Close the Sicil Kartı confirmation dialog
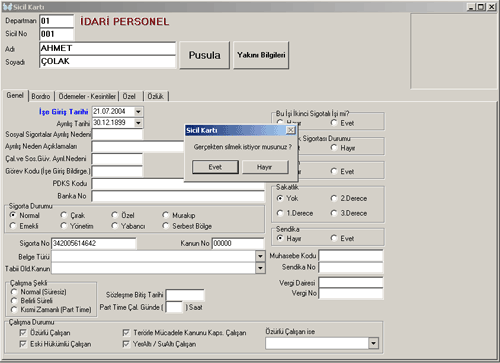The image size is (500, 363). tap(291, 130)
